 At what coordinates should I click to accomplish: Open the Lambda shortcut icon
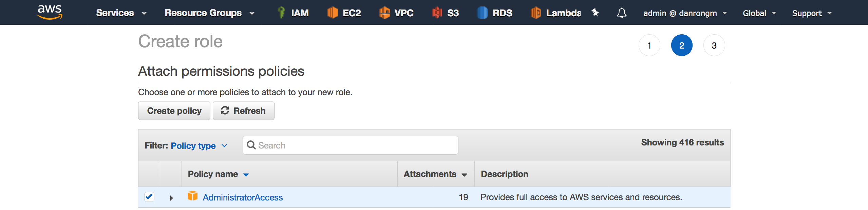pos(535,13)
